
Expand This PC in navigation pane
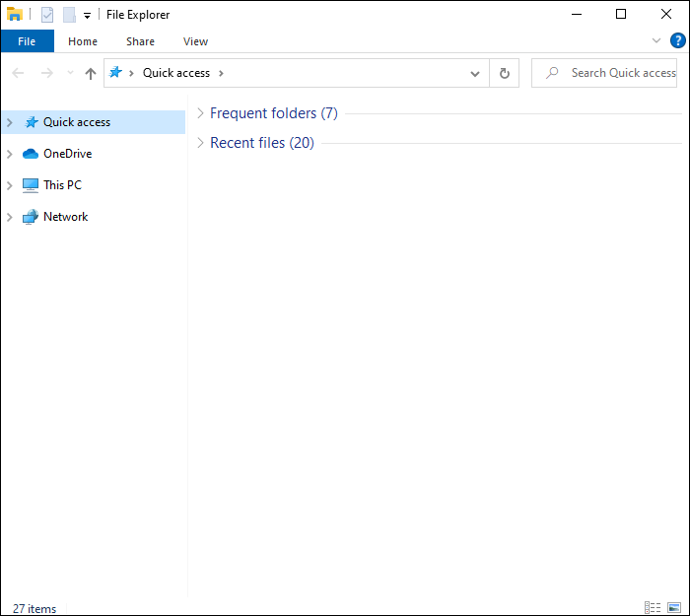10,185
